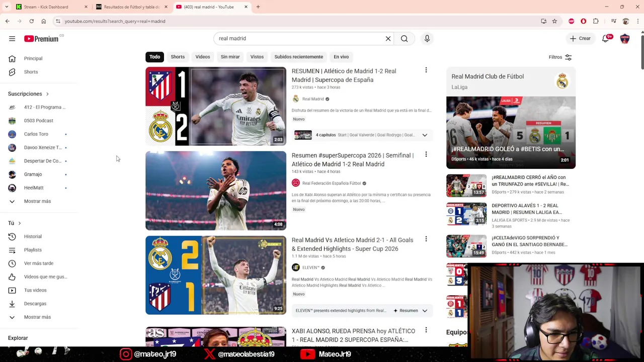Open the RESUMEN Atlético 1-2 thumbnail
Image resolution: width=644 pixels, height=362 pixels.
coord(216,106)
